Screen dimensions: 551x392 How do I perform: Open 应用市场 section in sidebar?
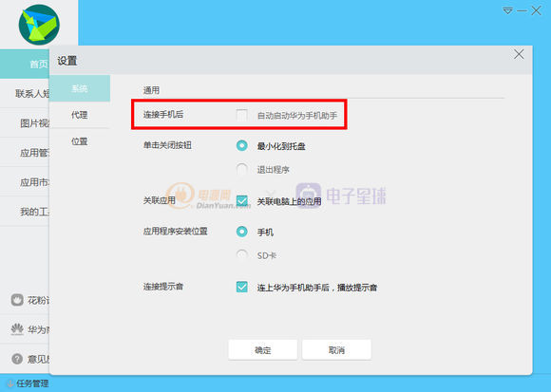click(25, 182)
